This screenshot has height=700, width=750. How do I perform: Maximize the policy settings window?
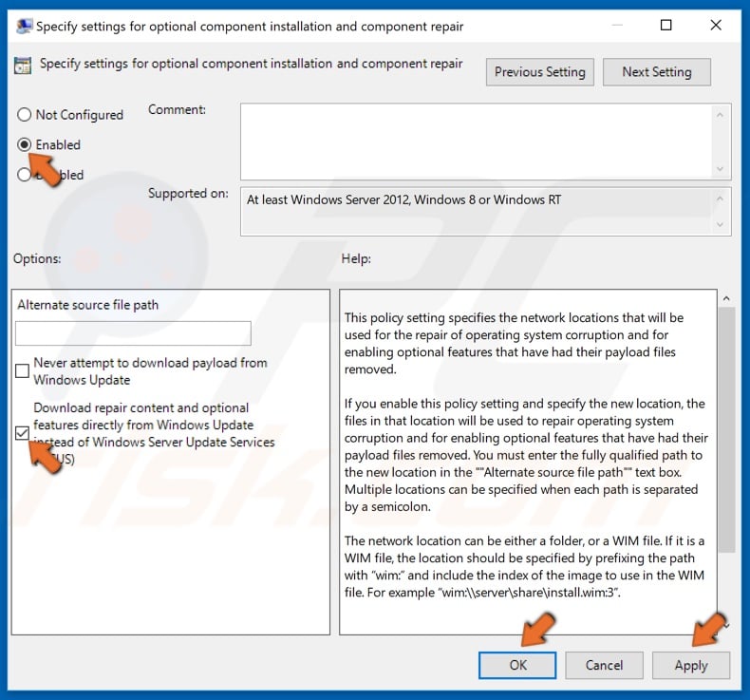[x=666, y=25]
